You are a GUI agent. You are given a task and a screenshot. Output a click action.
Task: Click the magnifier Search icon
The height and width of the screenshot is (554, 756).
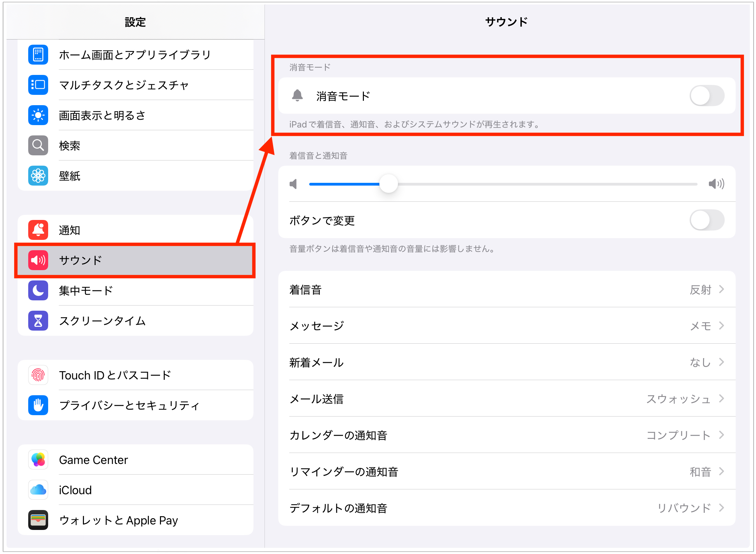point(38,145)
